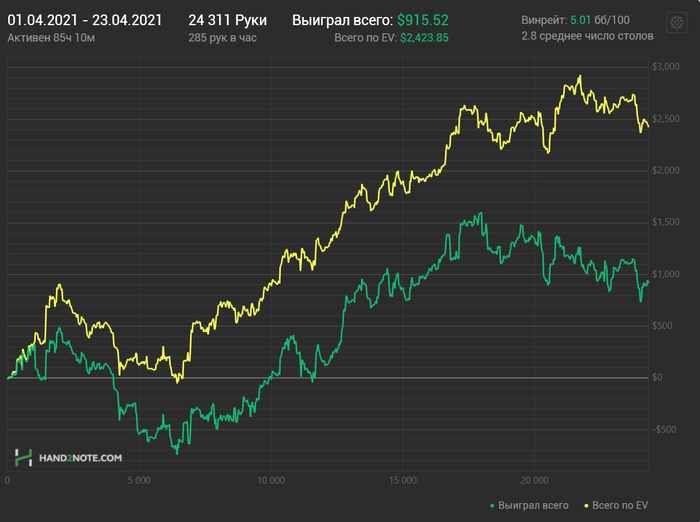Viewport: 700px width, 522px height.
Task: Click the yellow legend dot for EV
Action: 586,506
